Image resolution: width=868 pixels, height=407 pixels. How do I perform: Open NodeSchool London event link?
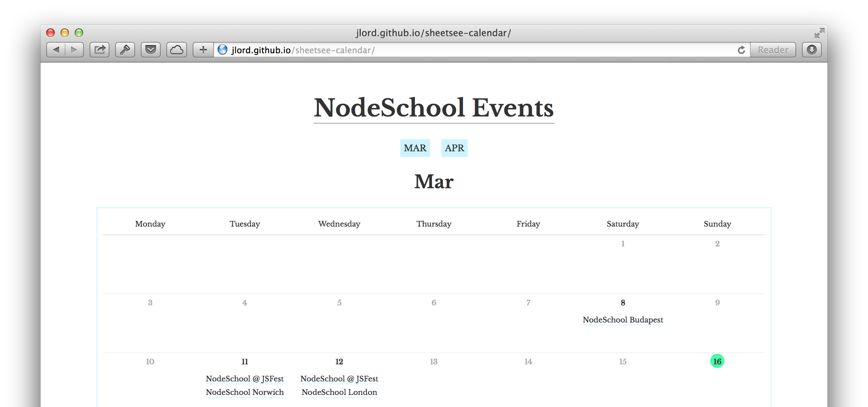point(339,392)
